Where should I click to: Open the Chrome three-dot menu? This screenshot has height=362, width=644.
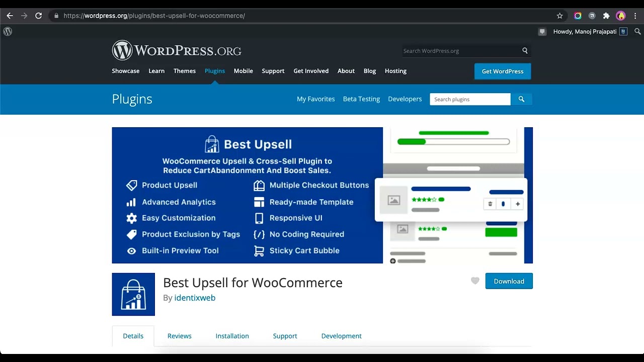[x=635, y=16]
